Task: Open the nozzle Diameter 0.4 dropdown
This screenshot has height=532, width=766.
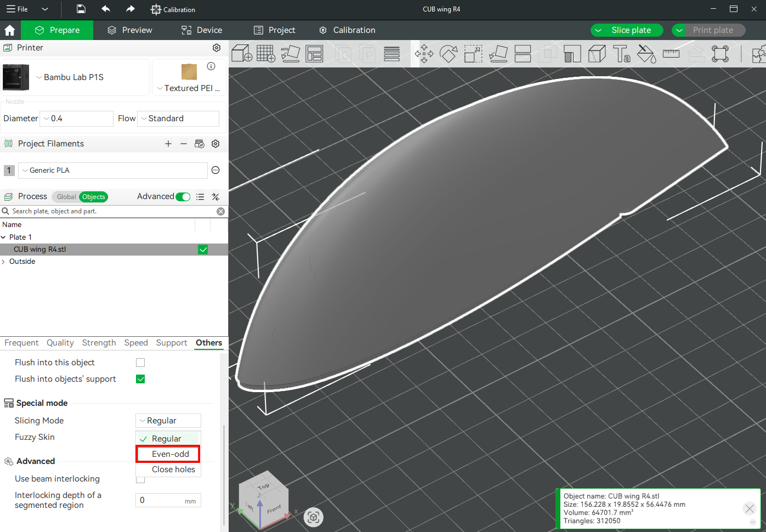Action: click(x=77, y=118)
